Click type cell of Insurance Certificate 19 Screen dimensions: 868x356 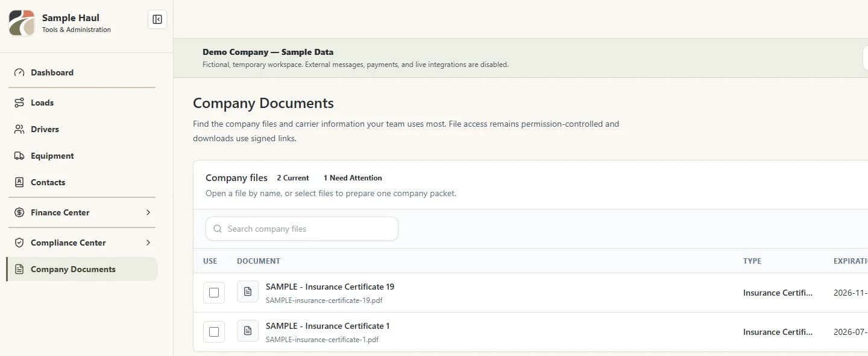point(778,293)
